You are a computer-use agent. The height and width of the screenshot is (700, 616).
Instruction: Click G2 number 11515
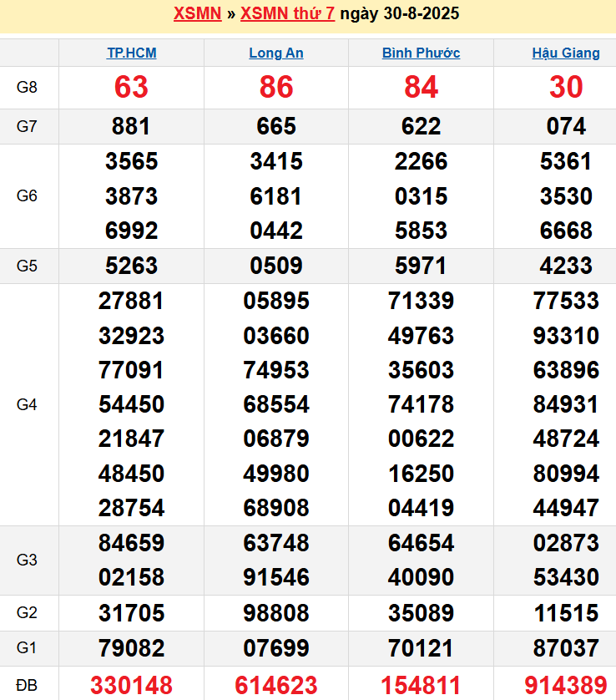tap(566, 613)
